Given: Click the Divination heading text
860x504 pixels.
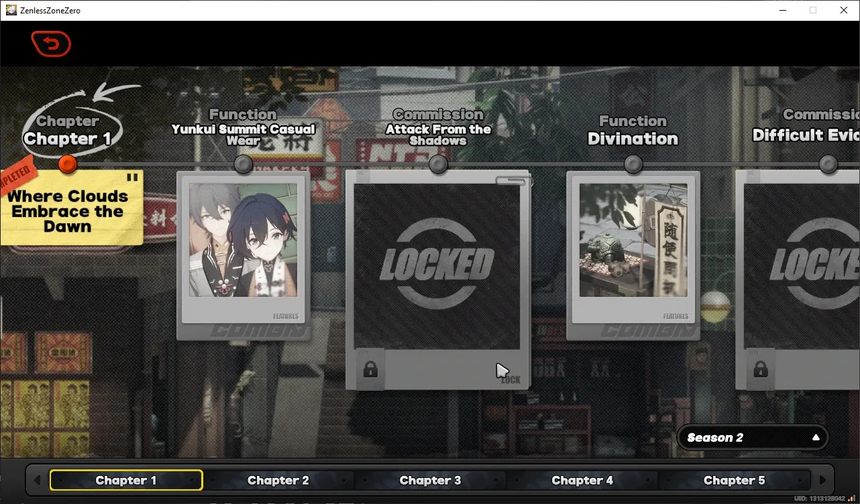Looking at the screenshot, I should [633, 139].
